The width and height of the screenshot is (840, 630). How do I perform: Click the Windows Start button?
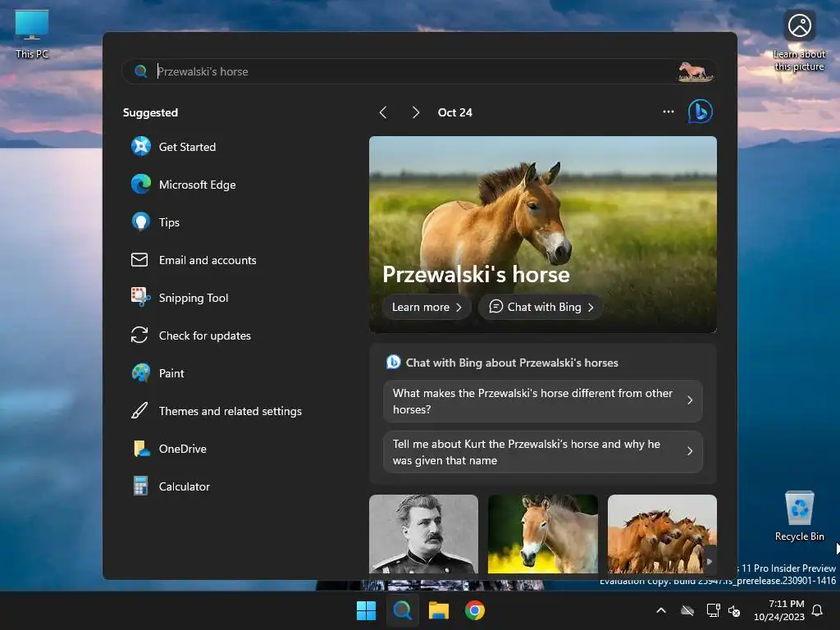click(367, 610)
